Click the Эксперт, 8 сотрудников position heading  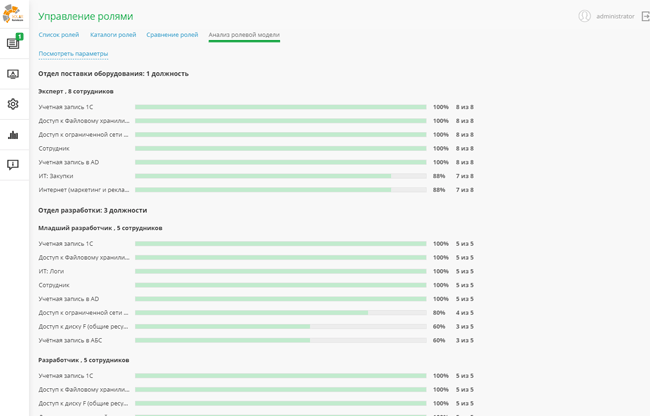pyautogui.click(x=76, y=91)
